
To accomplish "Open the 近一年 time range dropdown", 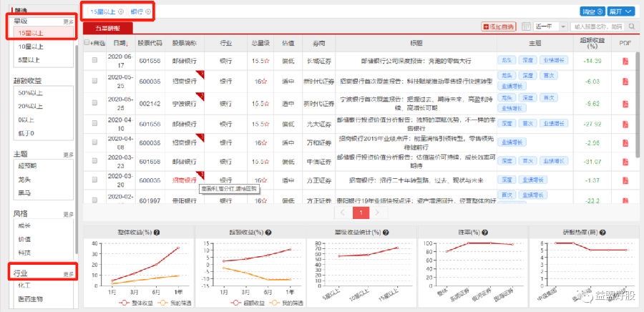I will click(x=550, y=26).
